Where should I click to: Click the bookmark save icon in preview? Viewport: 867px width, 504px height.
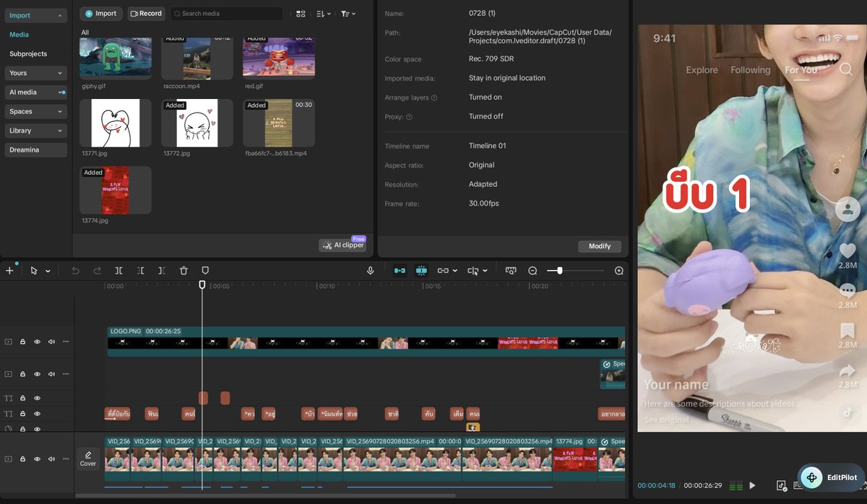[847, 331]
